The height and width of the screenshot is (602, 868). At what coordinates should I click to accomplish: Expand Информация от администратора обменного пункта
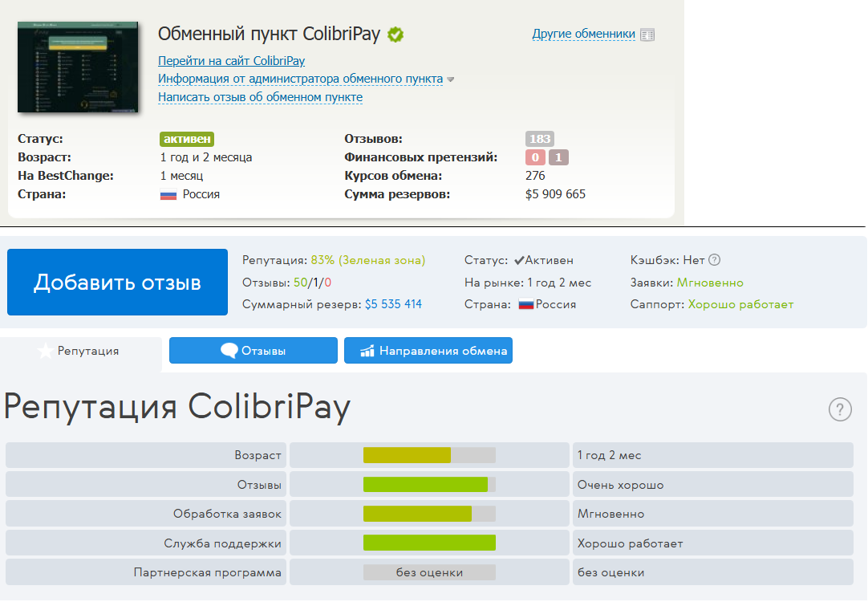300,79
